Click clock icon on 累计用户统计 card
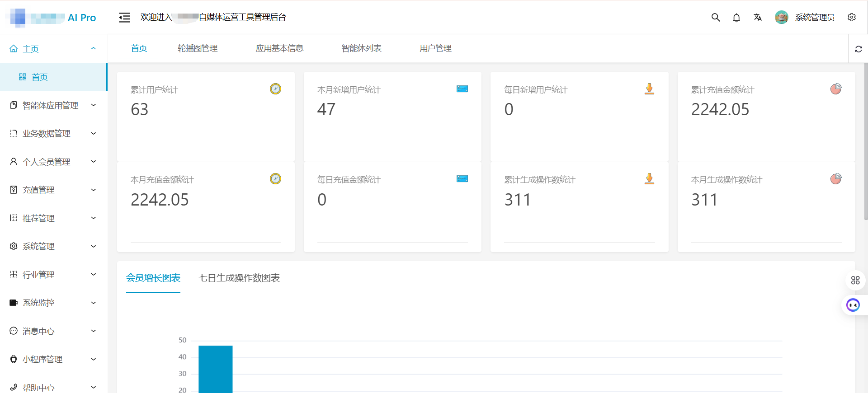 pos(275,89)
